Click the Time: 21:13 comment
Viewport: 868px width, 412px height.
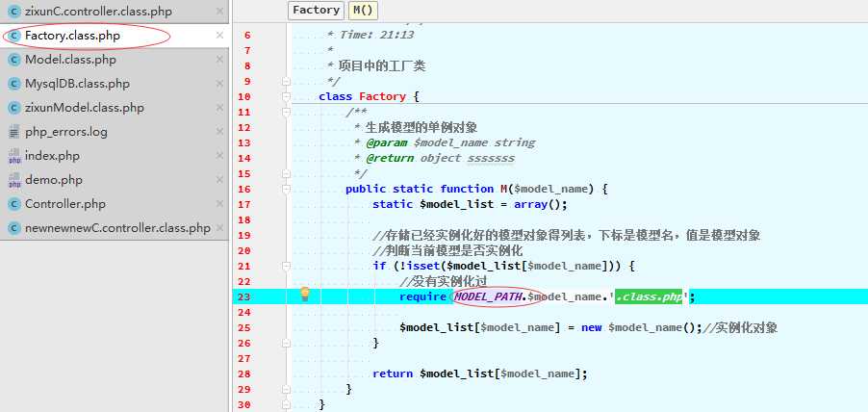pyautogui.click(x=376, y=35)
